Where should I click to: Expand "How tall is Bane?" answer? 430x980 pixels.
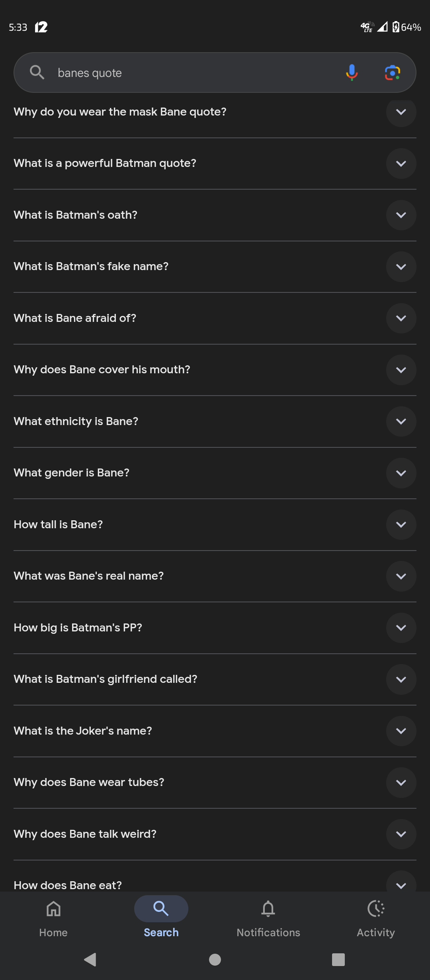(x=401, y=525)
